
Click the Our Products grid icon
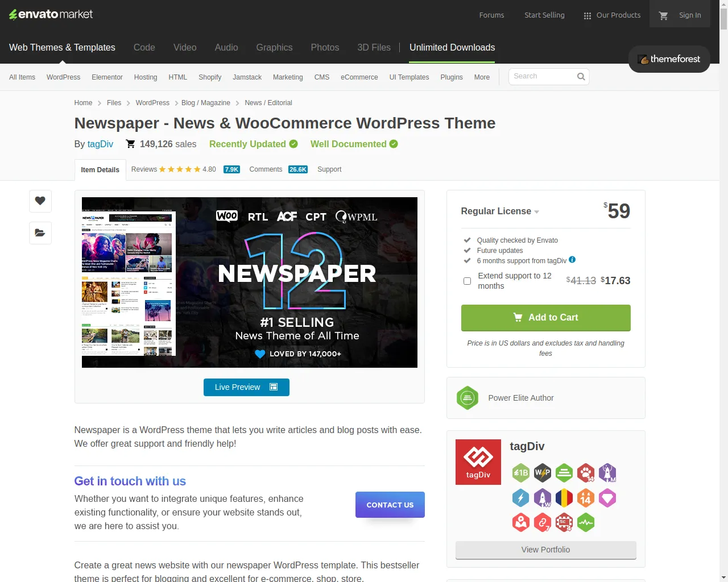coord(588,16)
